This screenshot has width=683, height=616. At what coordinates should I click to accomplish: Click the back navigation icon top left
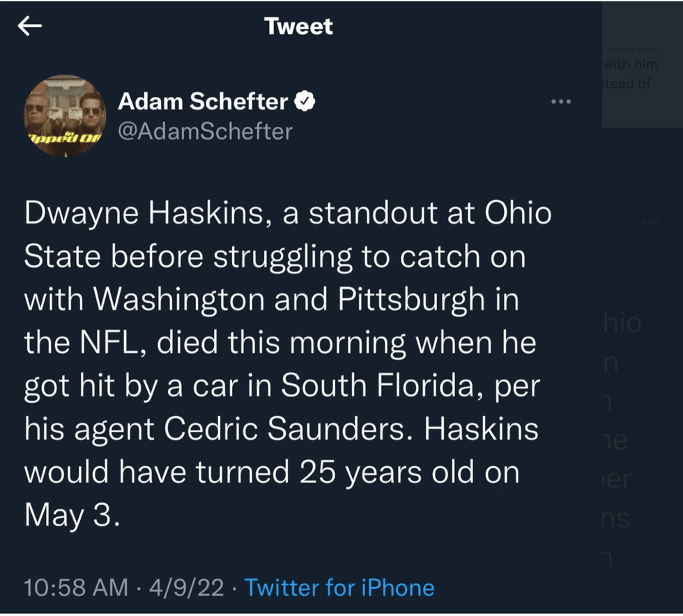[31, 25]
